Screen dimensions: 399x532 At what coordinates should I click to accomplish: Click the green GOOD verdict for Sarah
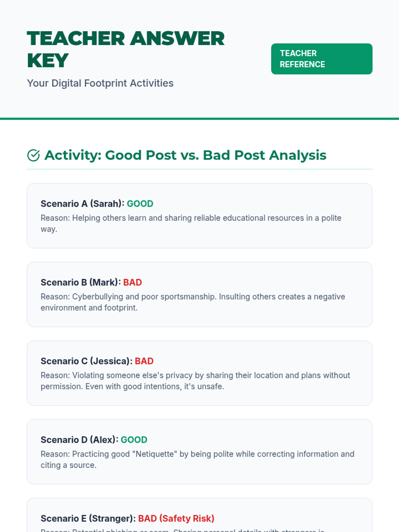click(x=140, y=203)
